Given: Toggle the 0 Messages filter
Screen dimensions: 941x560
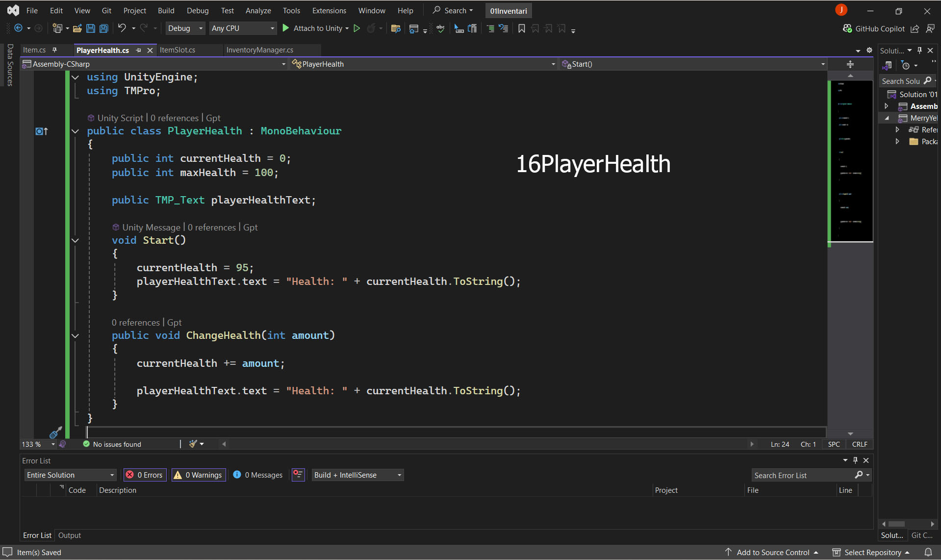Looking at the screenshot, I should click(x=258, y=475).
